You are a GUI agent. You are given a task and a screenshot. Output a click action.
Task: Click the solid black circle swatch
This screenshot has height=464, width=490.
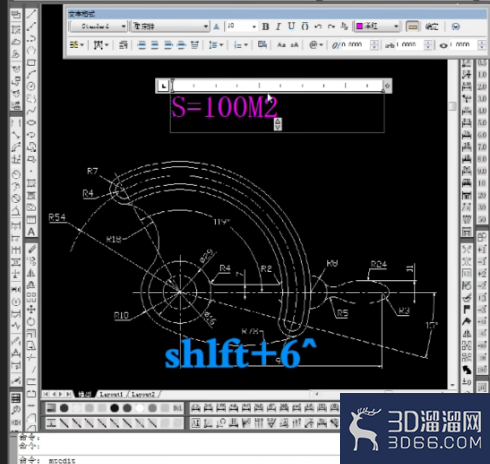(114, 408)
